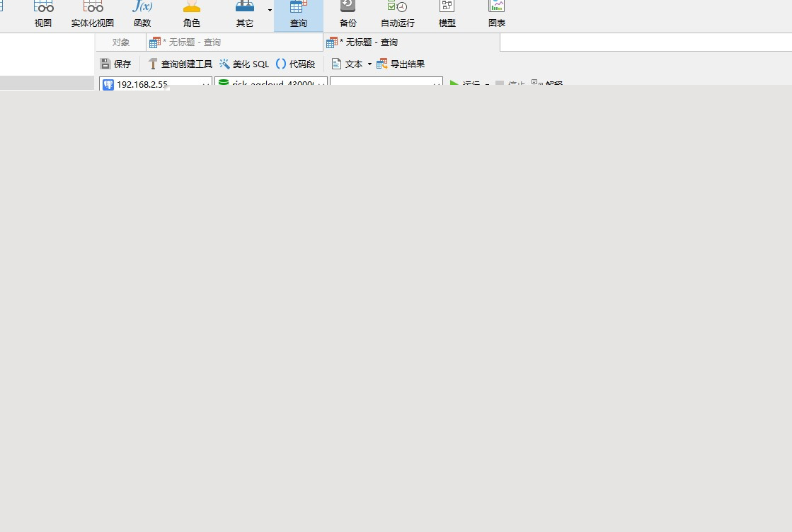Open the 函数 (Functions) icon
This screenshot has height=532, width=792.
click(x=142, y=13)
